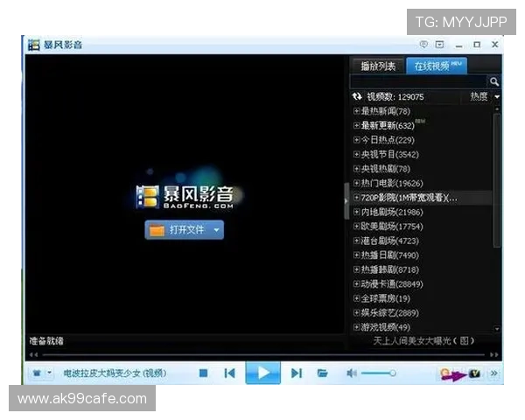Minimize the 暴风影音 window
525x420 pixels.
[x=459, y=45]
